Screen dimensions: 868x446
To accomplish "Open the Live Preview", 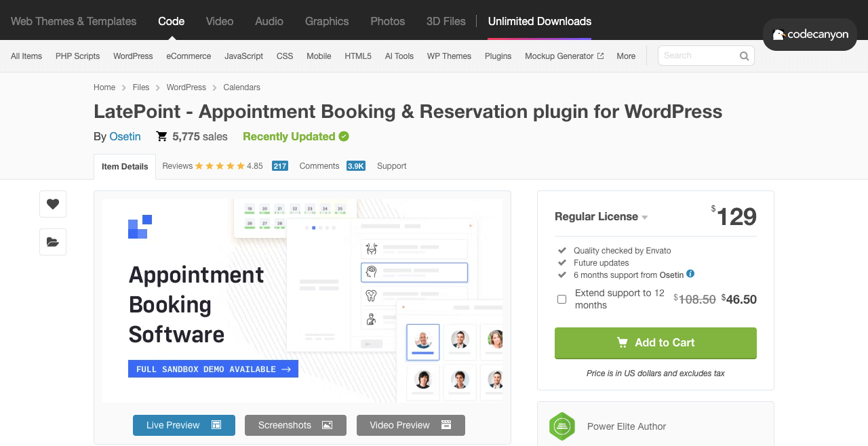I will [184, 425].
